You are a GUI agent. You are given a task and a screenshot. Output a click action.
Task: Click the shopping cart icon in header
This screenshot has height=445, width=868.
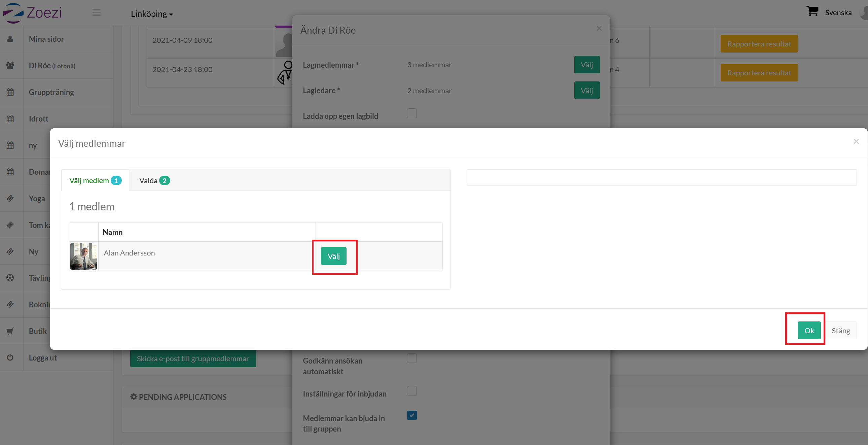812,11
